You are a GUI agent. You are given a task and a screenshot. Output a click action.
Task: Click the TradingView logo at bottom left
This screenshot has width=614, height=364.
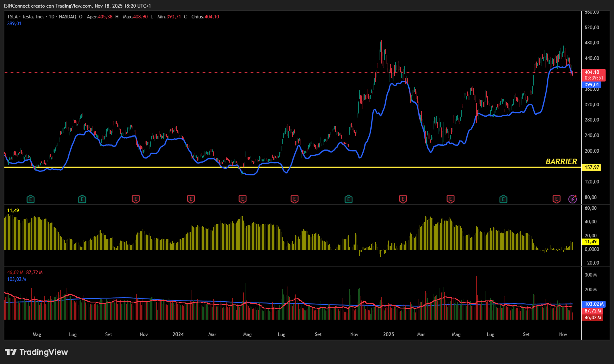(x=36, y=352)
